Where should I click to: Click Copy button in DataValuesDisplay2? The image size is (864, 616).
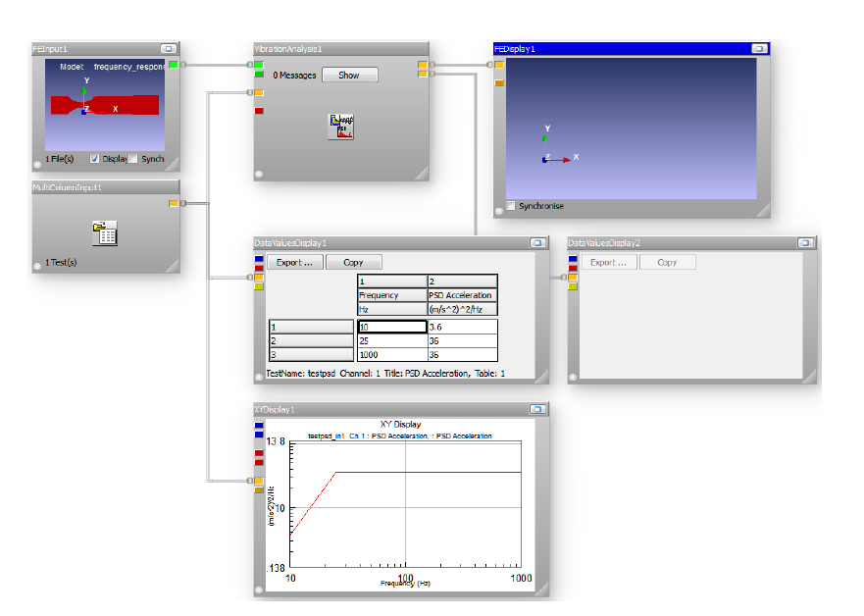pyautogui.click(x=668, y=262)
